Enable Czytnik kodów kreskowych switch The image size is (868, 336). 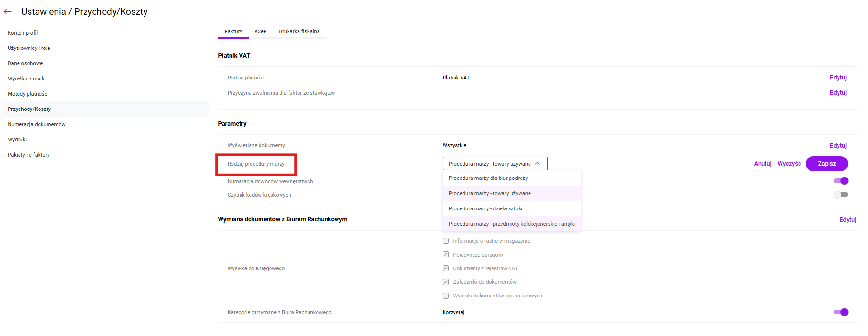(x=840, y=195)
